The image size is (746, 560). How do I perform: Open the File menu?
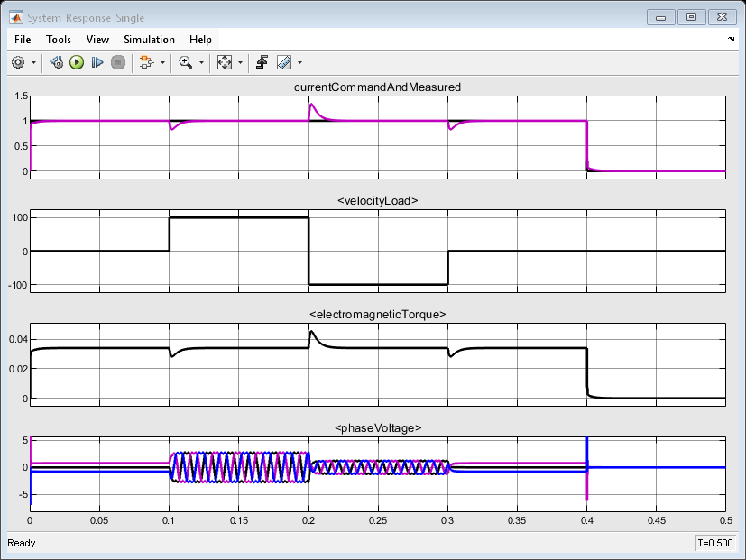coord(23,40)
